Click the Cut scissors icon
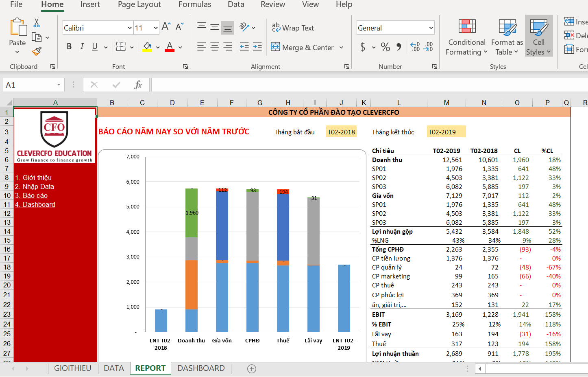This screenshot has height=377, width=588. pyautogui.click(x=37, y=23)
